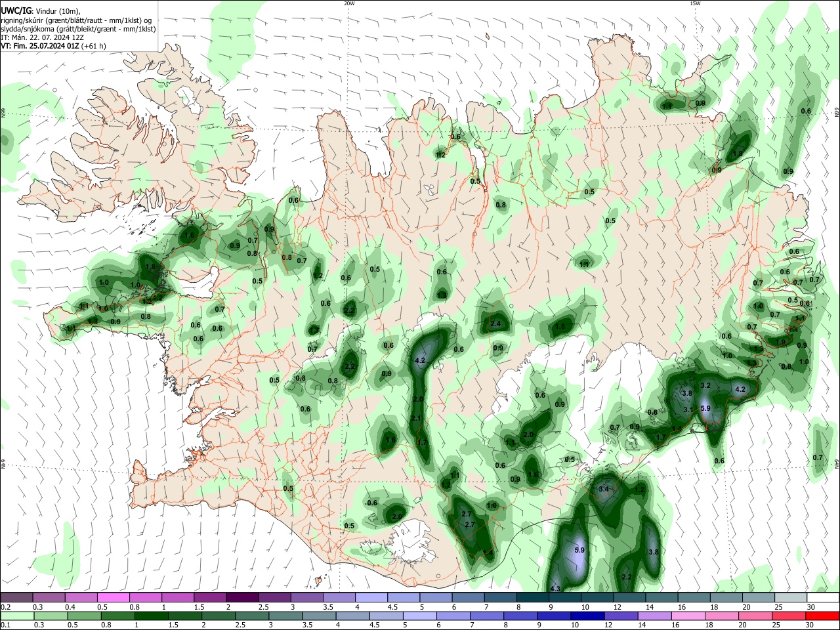Click the 5.9 value beside the 3.1 label
840x630 pixels.
coord(706,408)
